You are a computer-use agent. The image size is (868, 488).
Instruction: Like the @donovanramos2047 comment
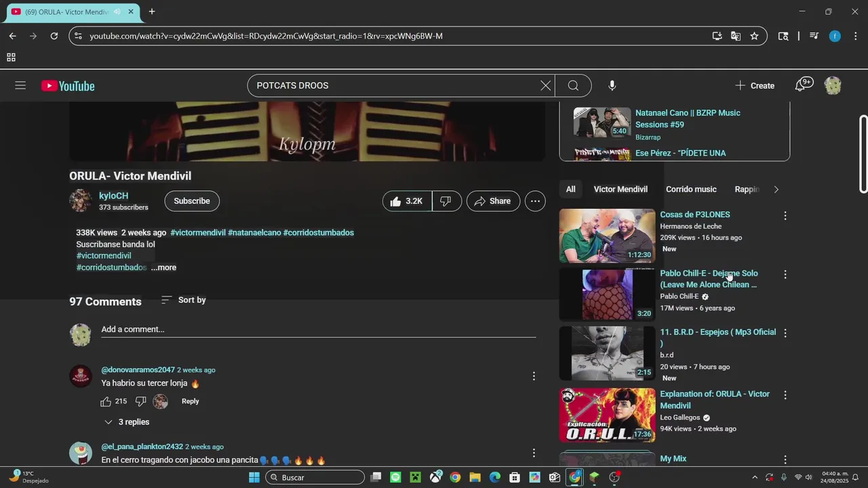coord(106,401)
